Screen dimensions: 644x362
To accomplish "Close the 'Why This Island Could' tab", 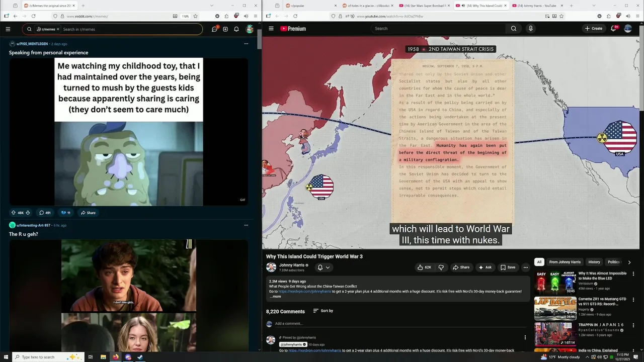I will click(505, 6).
